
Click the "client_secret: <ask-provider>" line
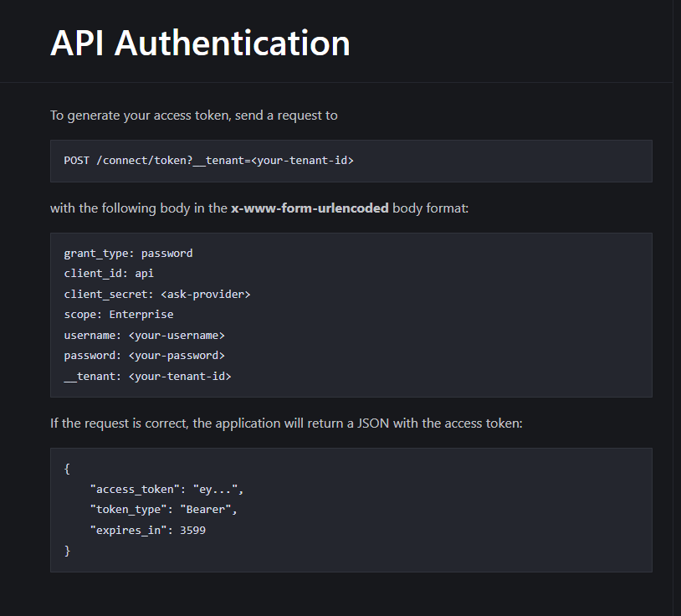pos(157,294)
